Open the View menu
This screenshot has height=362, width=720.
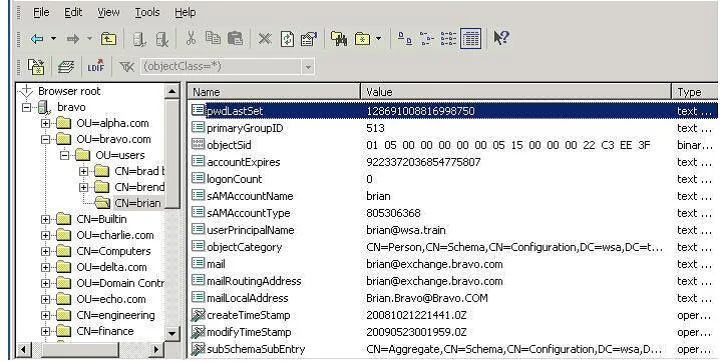[108, 12]
